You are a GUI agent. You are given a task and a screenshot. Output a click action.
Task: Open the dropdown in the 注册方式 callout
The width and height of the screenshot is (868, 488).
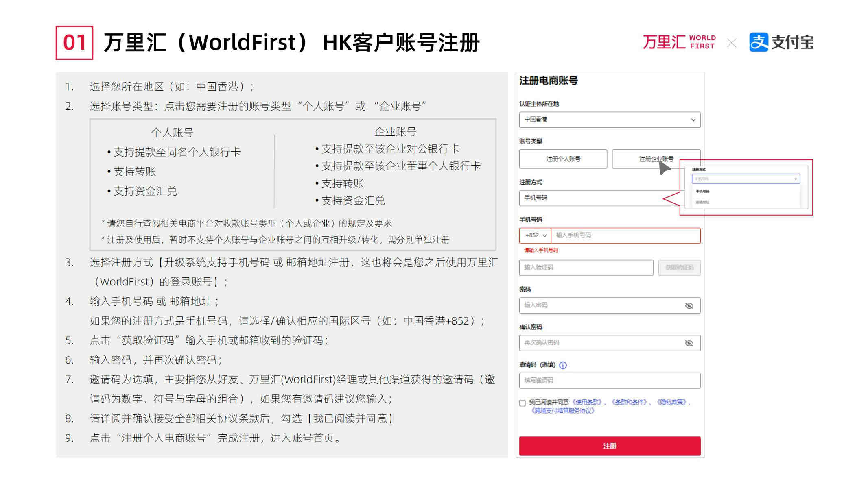pyautogui.click(x=746, y=179)
